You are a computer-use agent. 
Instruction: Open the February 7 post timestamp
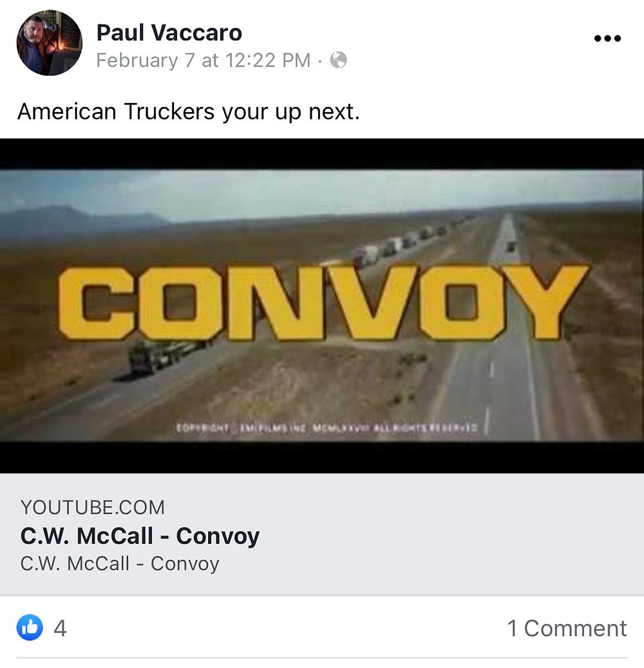point(204,60)
